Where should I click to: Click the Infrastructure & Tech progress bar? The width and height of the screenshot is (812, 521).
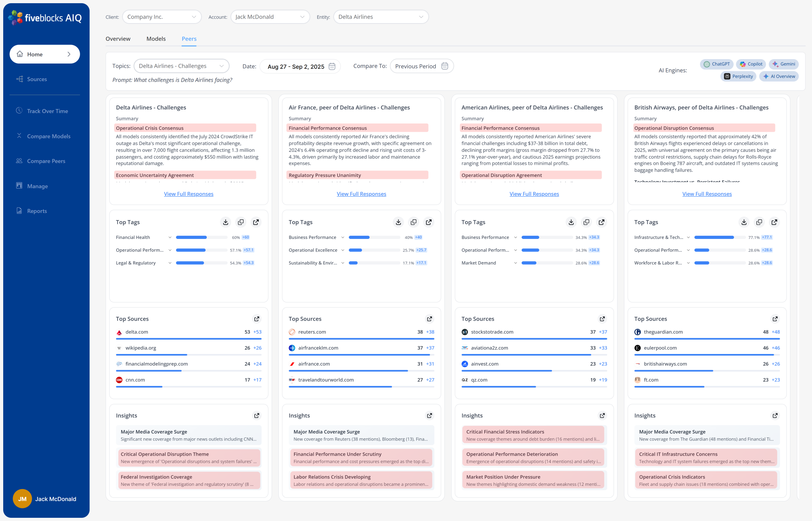[720, 237]
